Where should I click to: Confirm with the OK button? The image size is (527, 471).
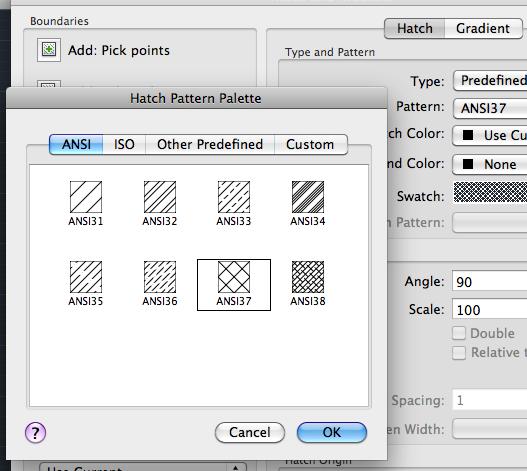332,432
